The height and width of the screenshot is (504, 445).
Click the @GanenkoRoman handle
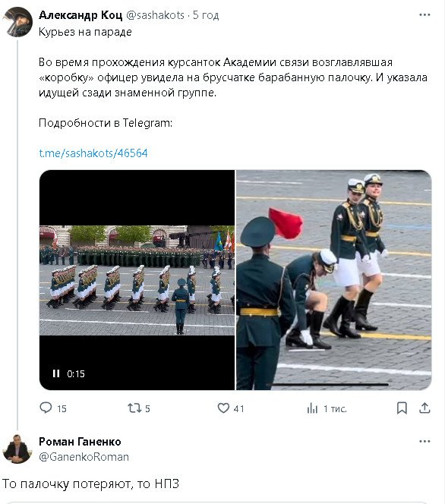84,457
